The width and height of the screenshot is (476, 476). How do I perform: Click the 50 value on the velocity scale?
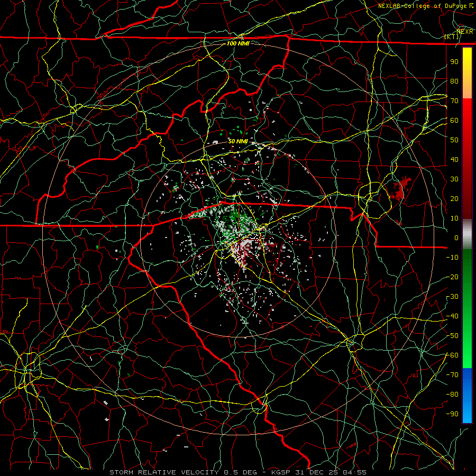(454, 140)
